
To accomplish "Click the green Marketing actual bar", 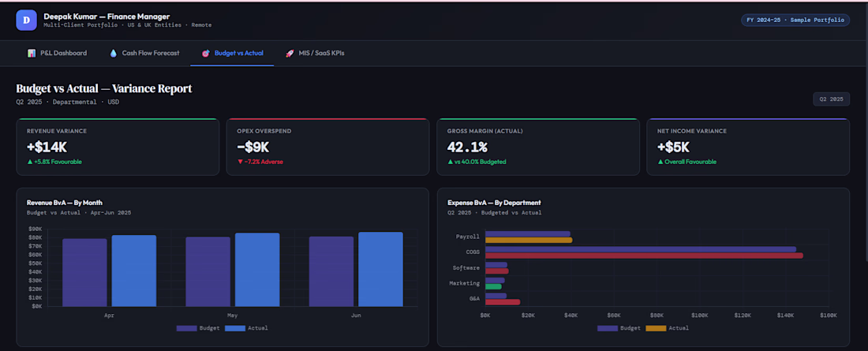I will (x=493, y=287).
